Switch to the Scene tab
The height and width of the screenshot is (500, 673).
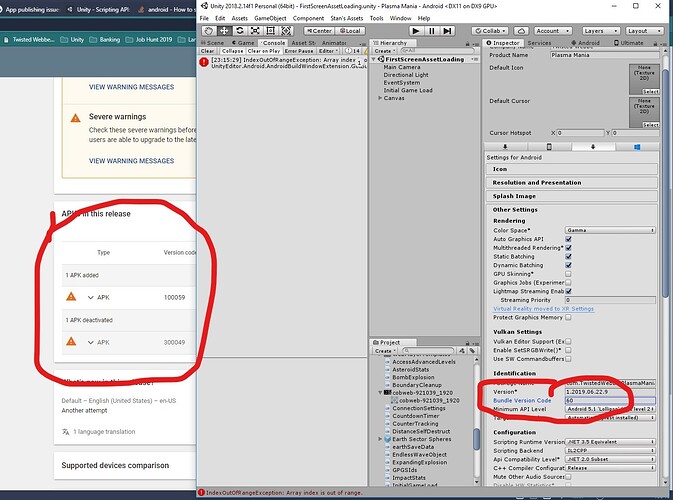[212, 43]
